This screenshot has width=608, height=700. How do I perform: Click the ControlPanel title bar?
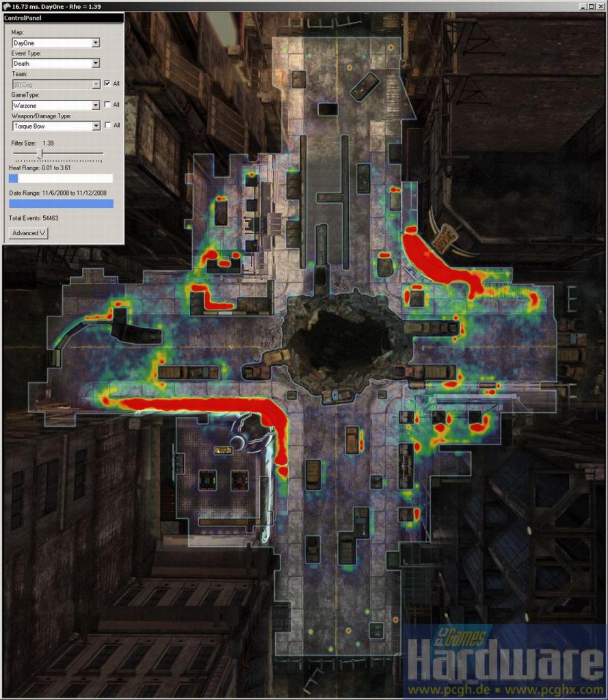click(x=63, y=18)
